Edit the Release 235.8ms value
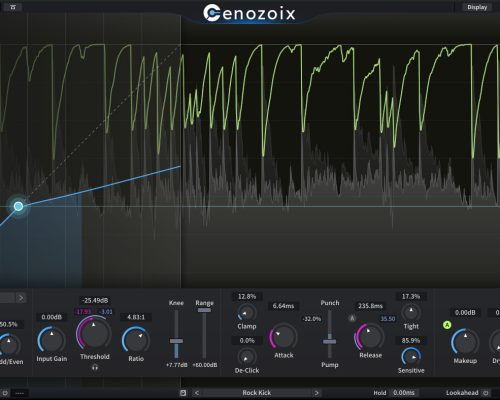This screenshot has width=500, height=400. point(370,306)
